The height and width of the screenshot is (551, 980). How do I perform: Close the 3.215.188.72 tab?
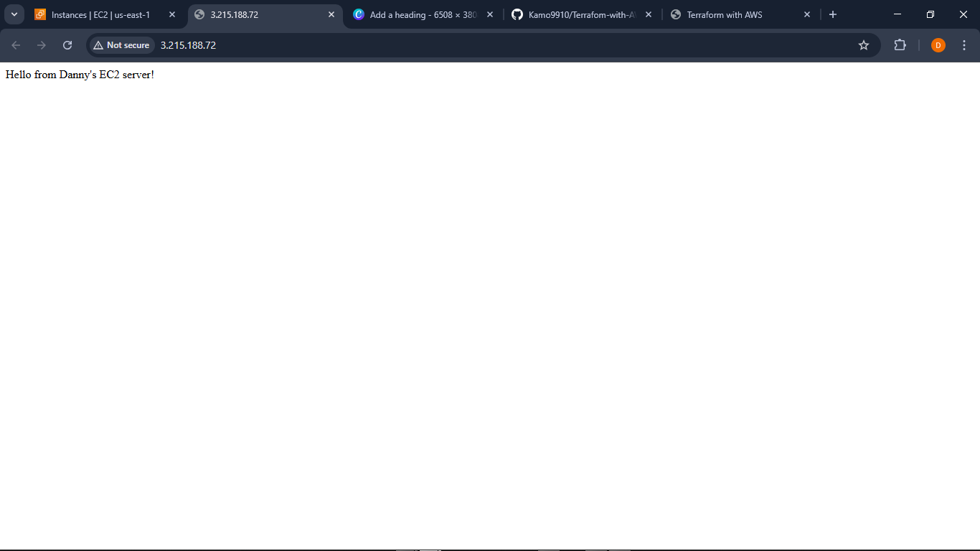(331, 14)
